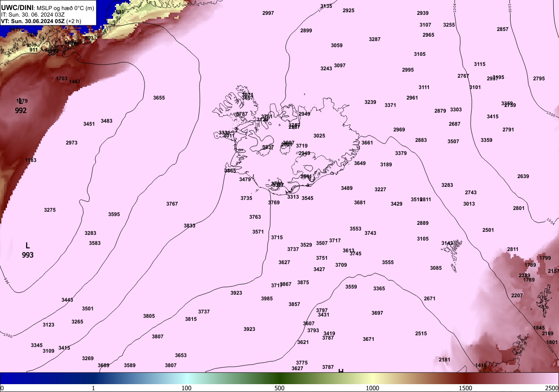Click the 3595 height value
559x392 pixels.
(114, 214)
